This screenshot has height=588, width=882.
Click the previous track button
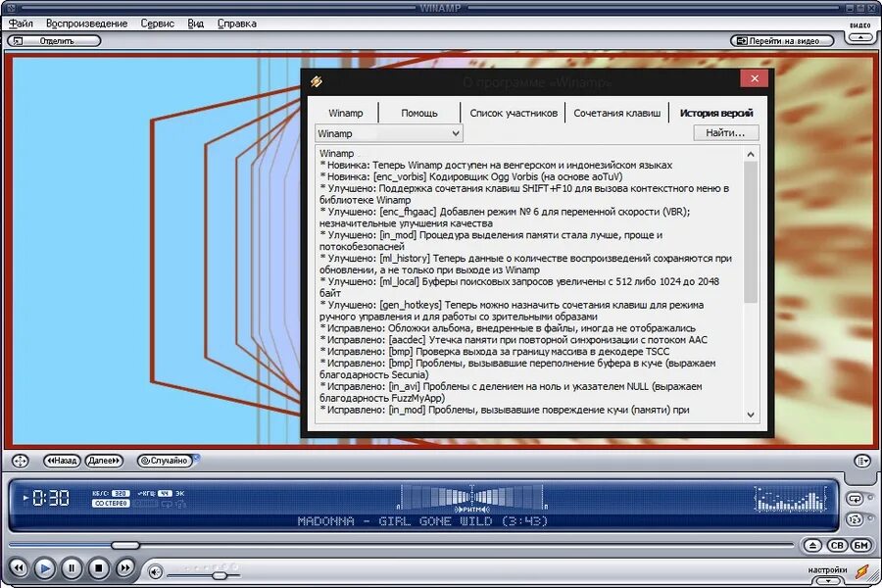coord(19,568)
